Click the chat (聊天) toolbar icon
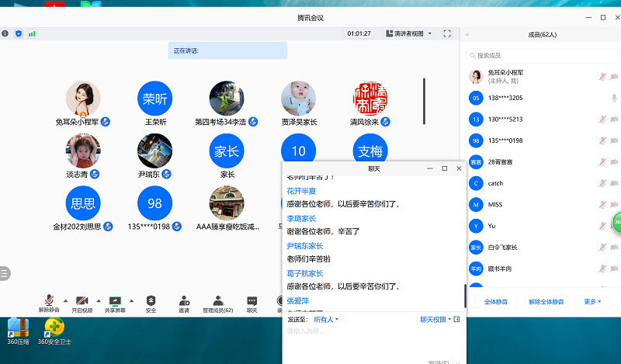The image size is (621, 364). (x=252, y=300)
